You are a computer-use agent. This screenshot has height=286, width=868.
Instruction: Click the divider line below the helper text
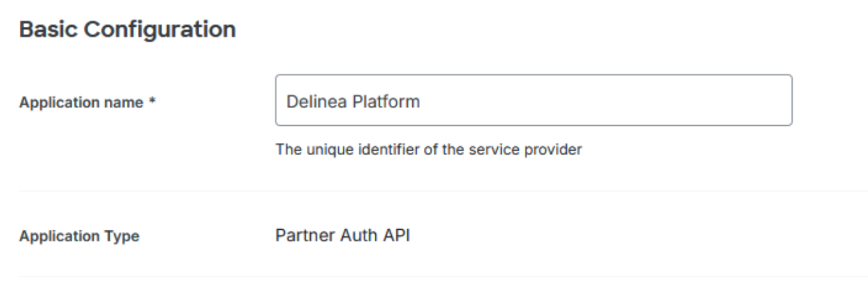click(443, 191)
